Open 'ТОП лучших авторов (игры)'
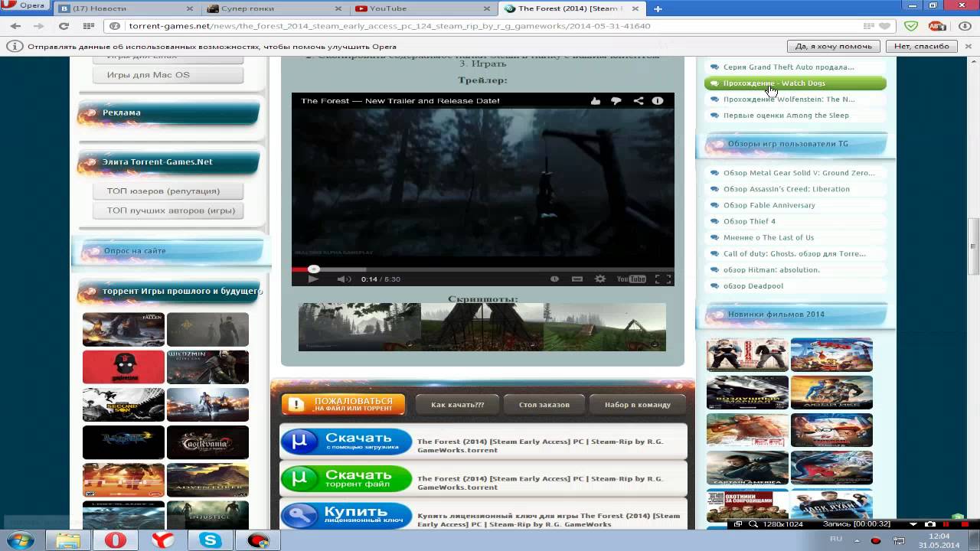Viewport: 980px width, 551px height. point(169,210)
